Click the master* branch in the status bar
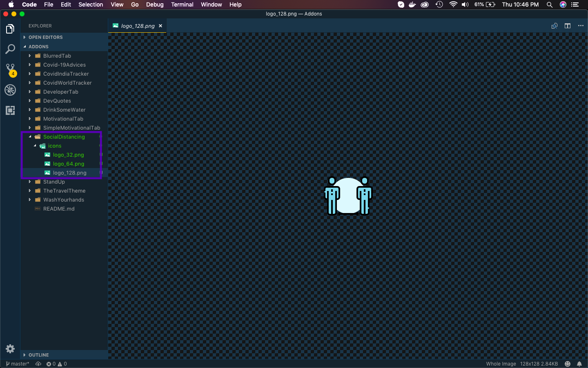Image resolution: width=588 pixels, height=368 pixels. click(x=17, y=364)
